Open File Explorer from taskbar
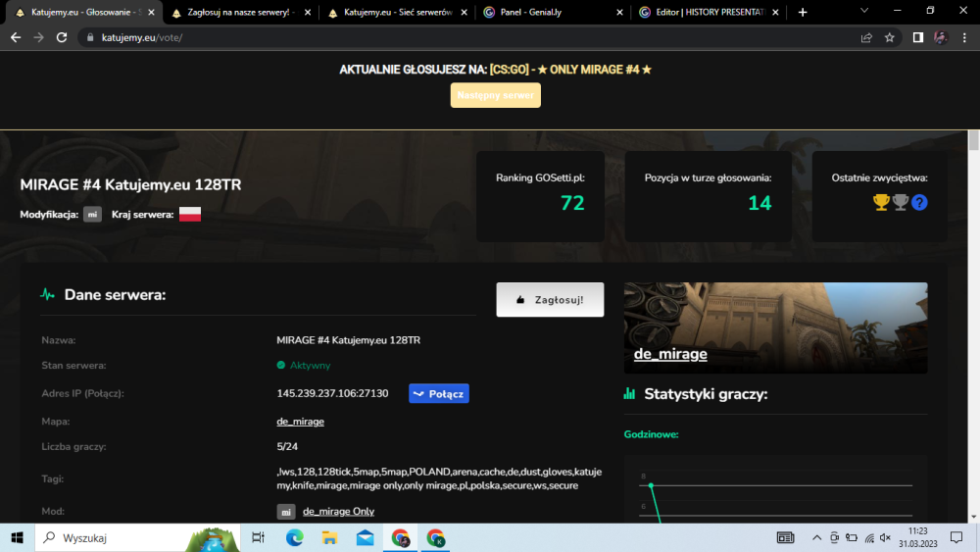Screen dimensions: 980x552 click(329, 537)
